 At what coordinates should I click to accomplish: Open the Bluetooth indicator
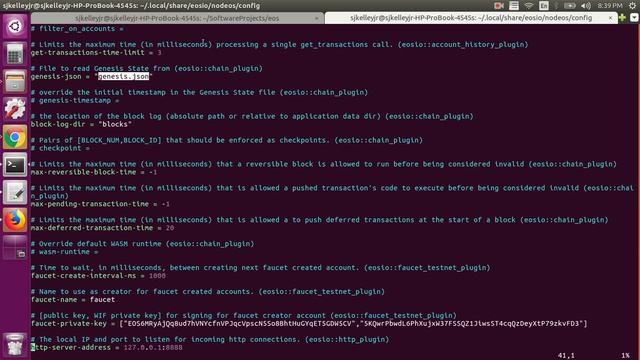pos(556,5)
